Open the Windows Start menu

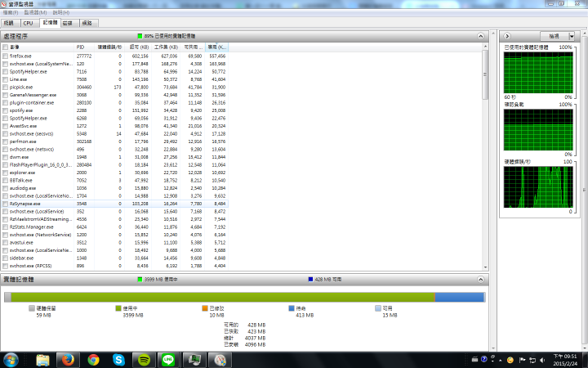11,360
